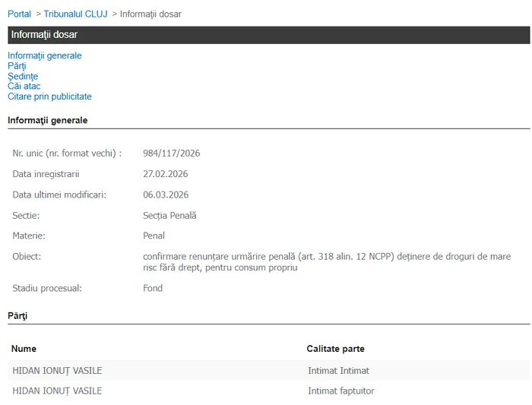The image size is (532, 405).
Task: Select party name in Intimat Intimat row
Action: pyautogui.click(x=57, y=371)
